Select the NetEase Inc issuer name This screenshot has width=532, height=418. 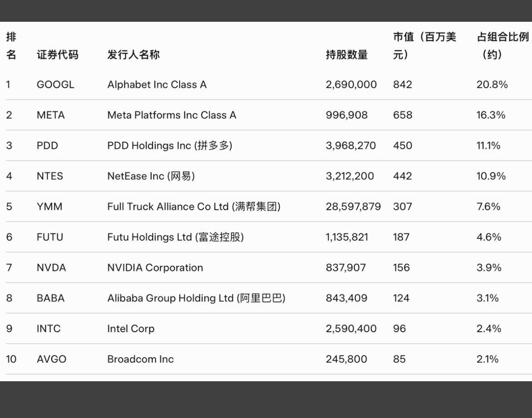pyautogui.click(x=151, y=176)
